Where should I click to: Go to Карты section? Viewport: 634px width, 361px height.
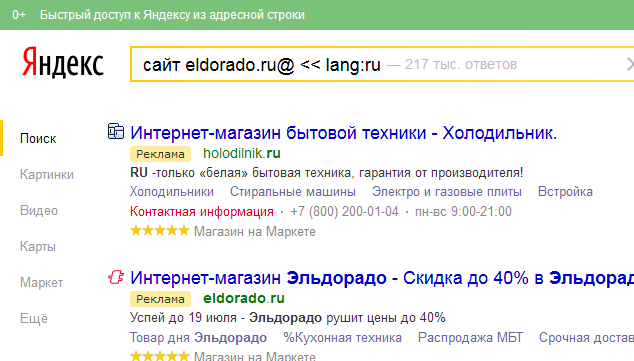(x=38, y=247)
